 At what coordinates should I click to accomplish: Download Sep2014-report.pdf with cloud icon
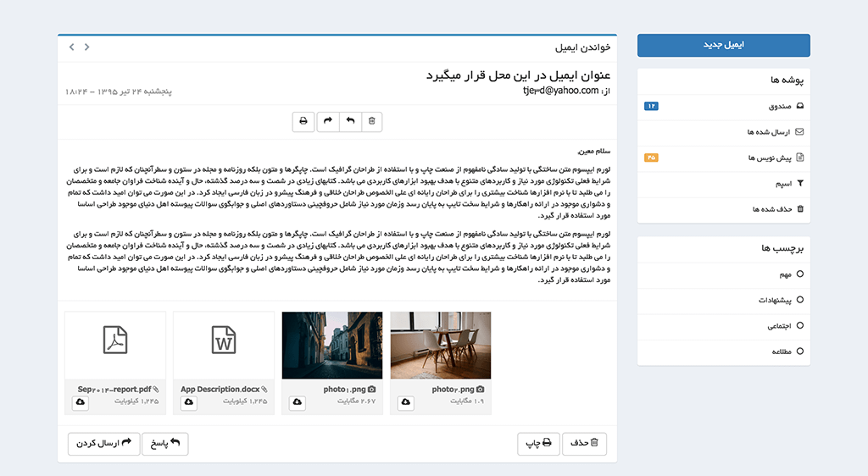[81, 403]
